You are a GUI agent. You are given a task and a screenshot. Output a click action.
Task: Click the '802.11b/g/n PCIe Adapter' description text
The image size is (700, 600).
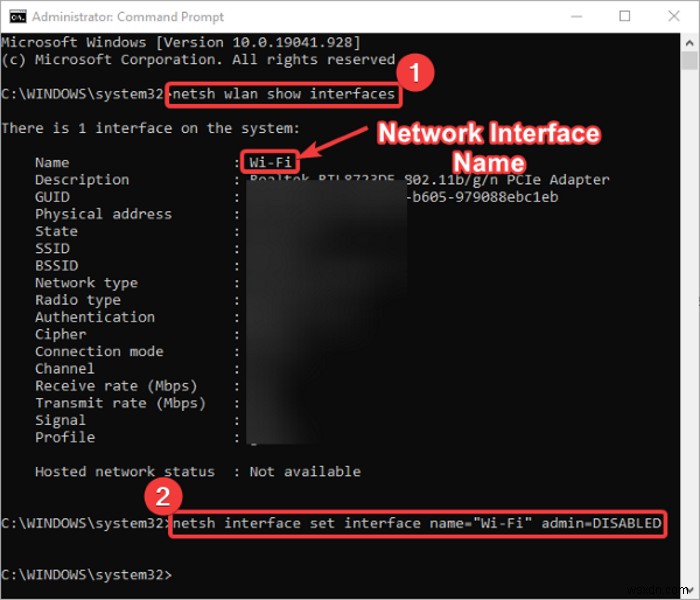click(x=507, y=180)
